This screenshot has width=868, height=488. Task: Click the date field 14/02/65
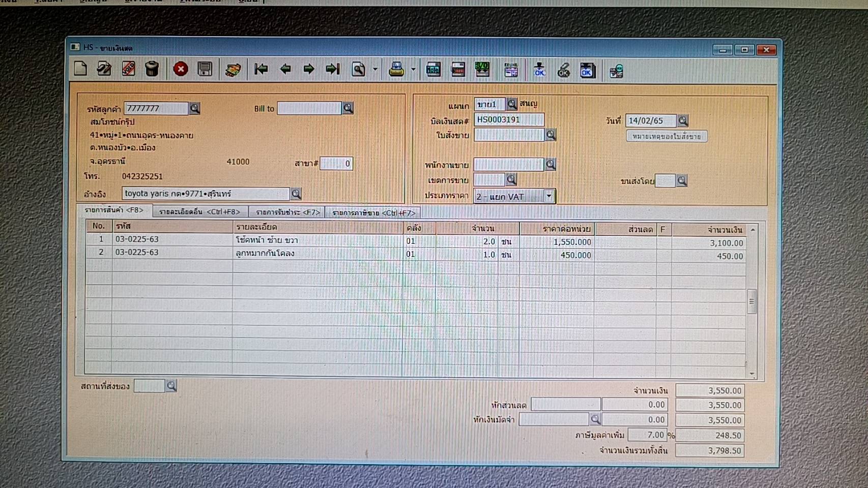pos(651,120)
